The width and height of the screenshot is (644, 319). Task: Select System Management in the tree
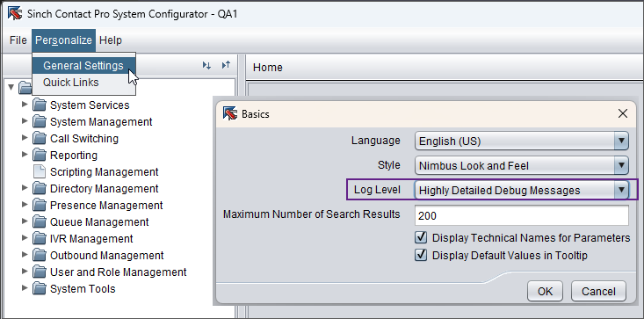[101, 122]
